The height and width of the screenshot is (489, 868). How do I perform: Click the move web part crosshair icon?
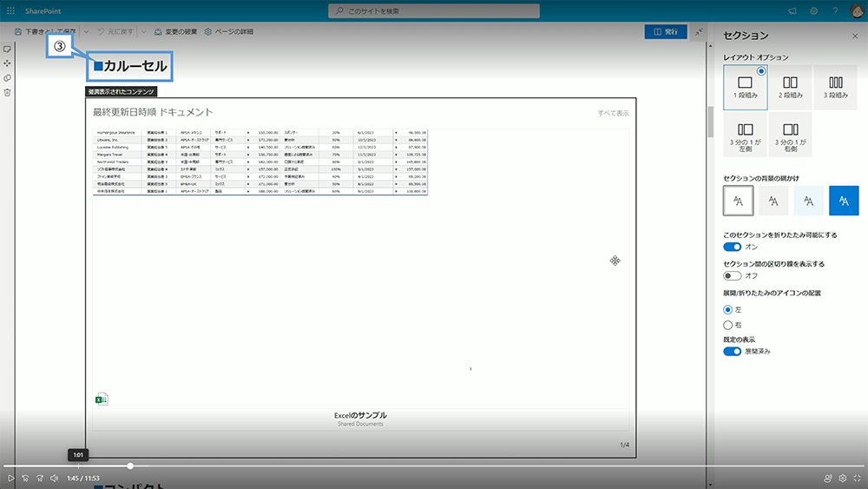click(615, 261)
